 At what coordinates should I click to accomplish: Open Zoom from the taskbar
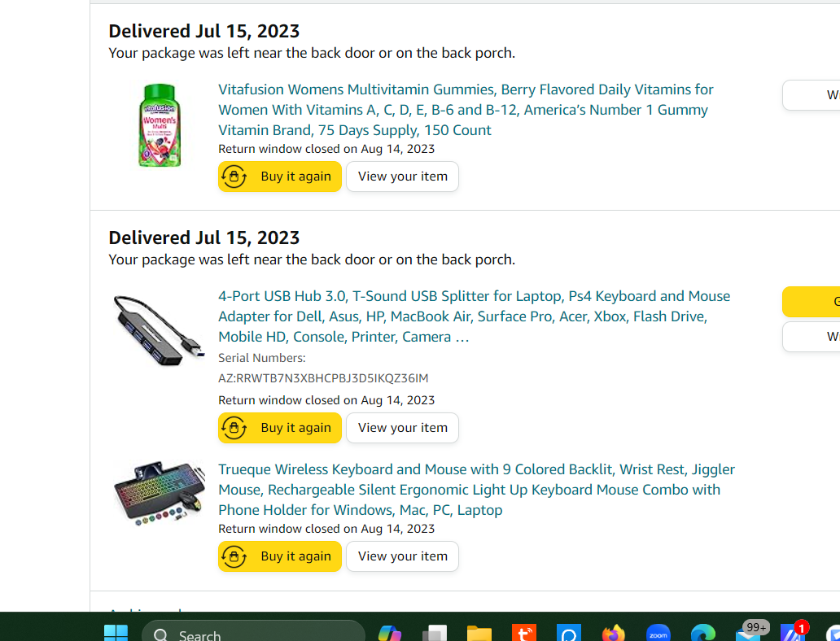pyautogui.click(x=658, y=632)
